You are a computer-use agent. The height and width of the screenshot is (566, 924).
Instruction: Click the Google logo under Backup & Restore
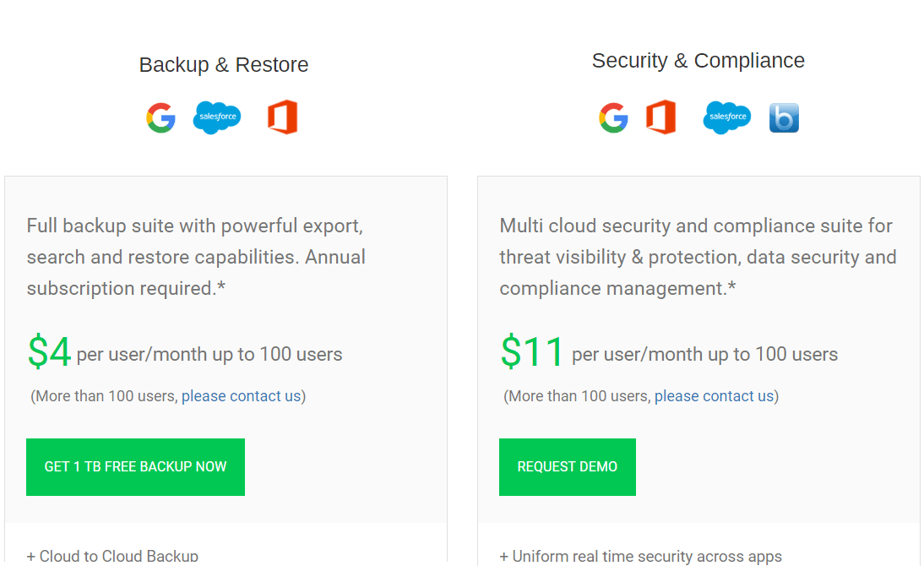(160, 117)
